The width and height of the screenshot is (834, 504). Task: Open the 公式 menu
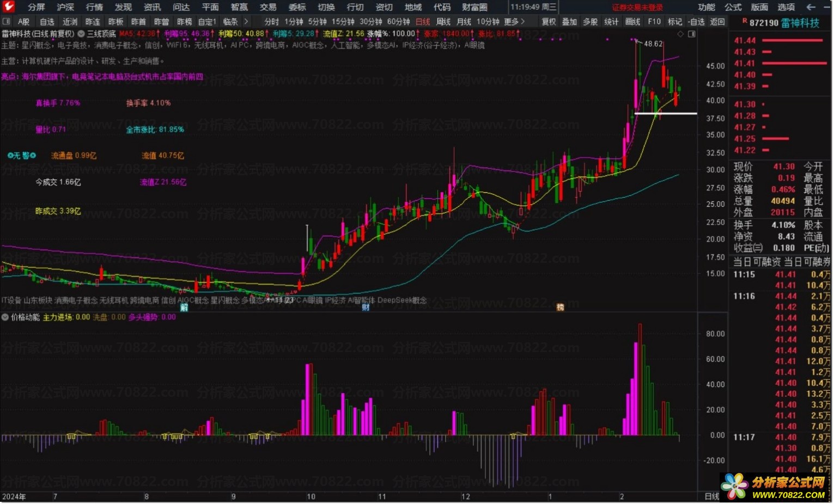733,7
